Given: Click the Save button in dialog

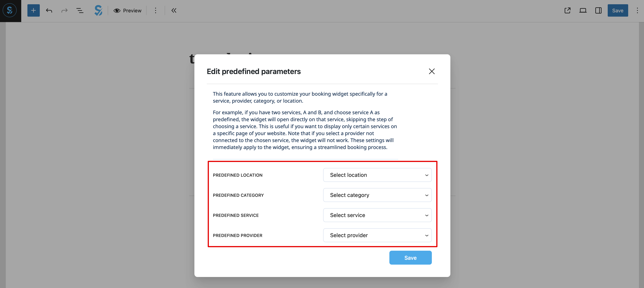Looking at the screenshot, I should [x=410, y=258].
